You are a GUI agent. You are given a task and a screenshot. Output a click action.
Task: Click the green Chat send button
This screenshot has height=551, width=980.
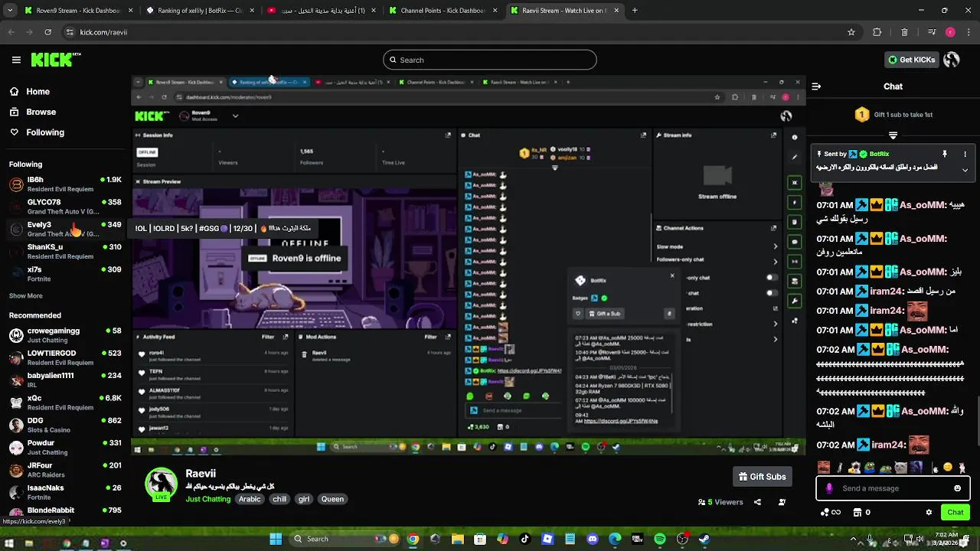[955, 513]
